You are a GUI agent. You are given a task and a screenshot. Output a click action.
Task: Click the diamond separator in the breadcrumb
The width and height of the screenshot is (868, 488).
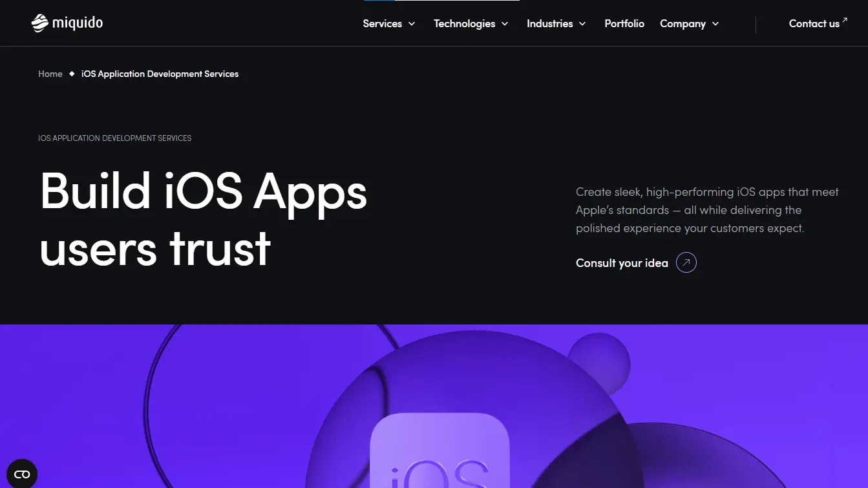point(72,74)
